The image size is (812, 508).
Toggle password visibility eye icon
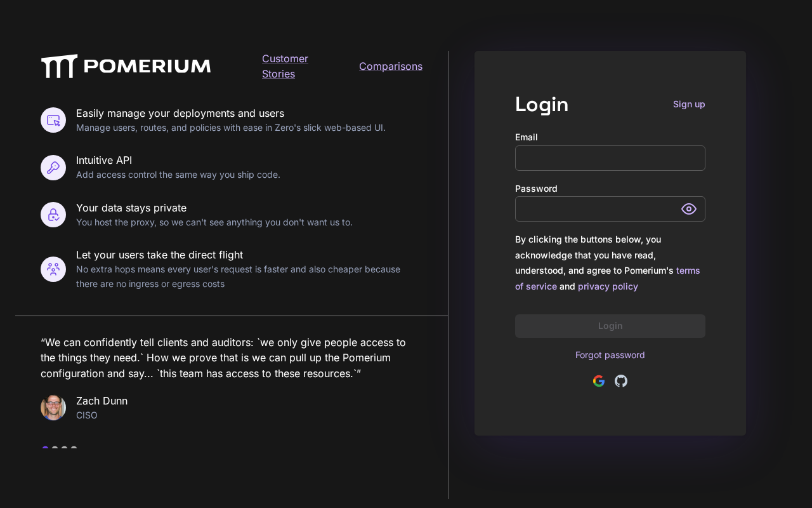pos(689,209)
